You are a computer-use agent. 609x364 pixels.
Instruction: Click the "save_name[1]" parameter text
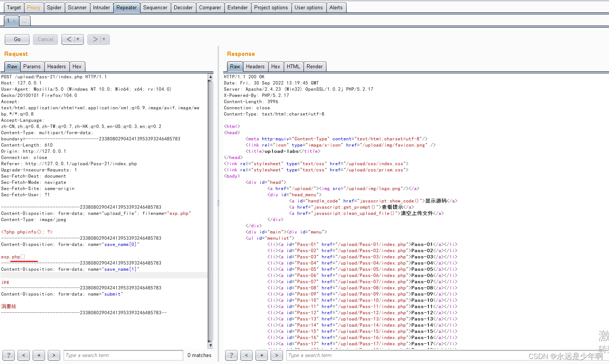(x=120, y=269)
